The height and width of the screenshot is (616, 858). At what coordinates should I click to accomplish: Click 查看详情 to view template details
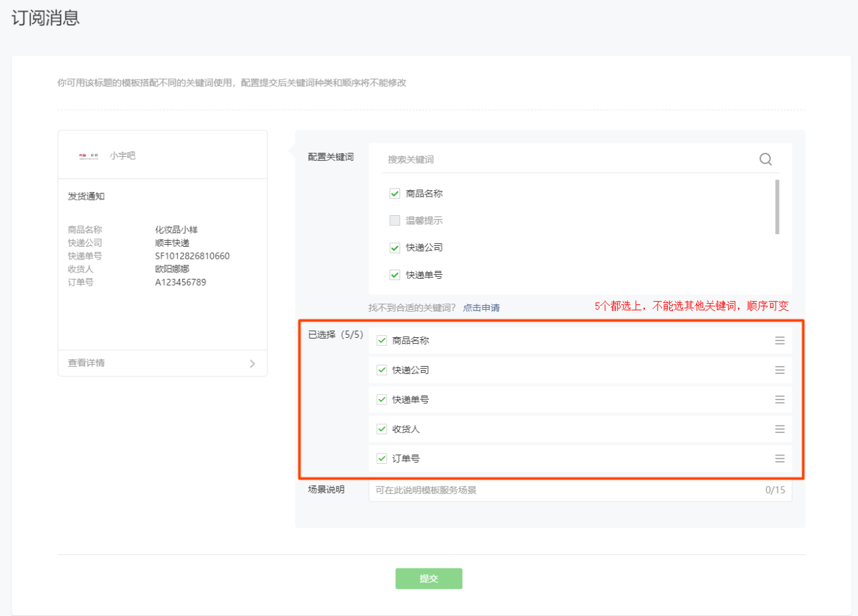[x=86, y=363]
